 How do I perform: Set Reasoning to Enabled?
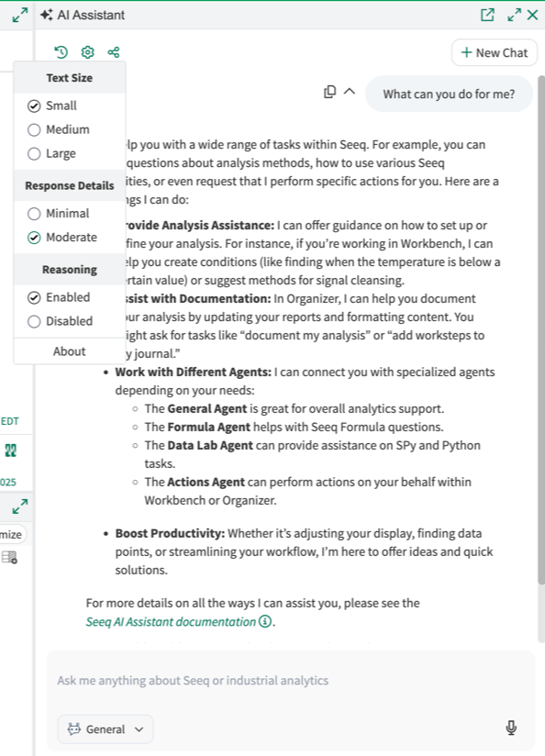(x=59, y=297)
